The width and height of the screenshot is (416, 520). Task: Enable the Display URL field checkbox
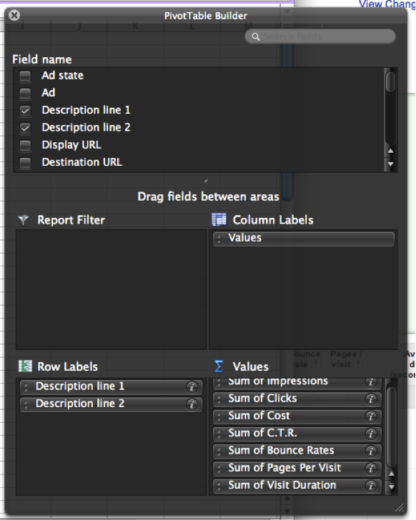(25, 145)
